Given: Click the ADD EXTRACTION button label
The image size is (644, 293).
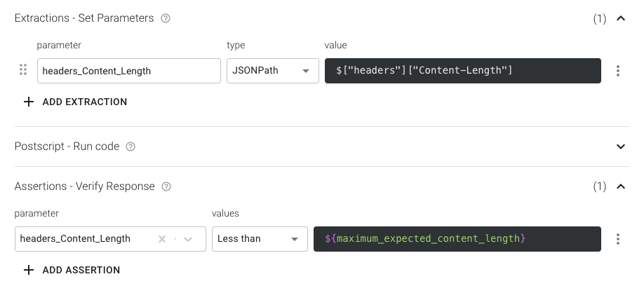Looking at the screenshot, I should click(84, 102).
